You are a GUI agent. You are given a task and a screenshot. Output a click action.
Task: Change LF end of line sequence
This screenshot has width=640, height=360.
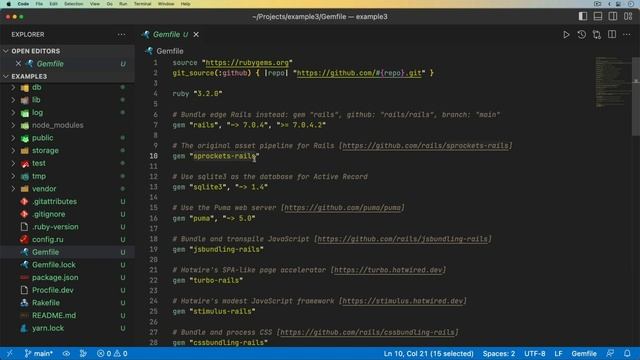pos(558,353)
